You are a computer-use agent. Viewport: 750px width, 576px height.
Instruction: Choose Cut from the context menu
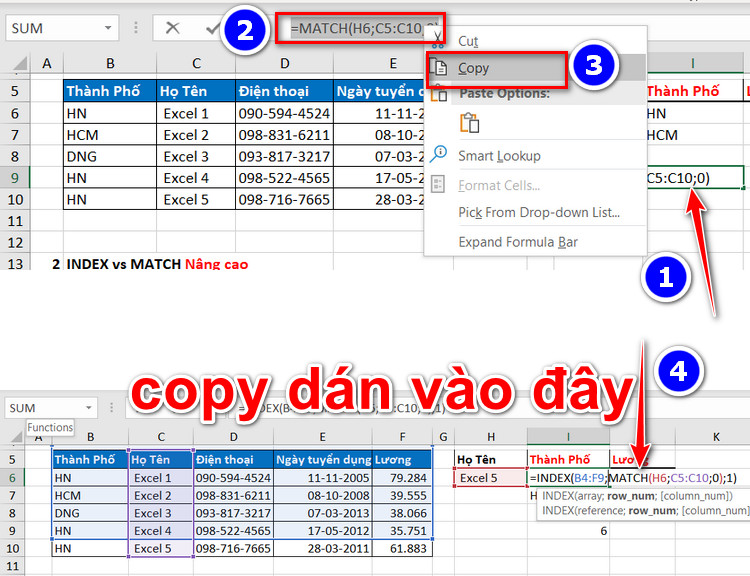pyautogui.click(x=468, y=41)
